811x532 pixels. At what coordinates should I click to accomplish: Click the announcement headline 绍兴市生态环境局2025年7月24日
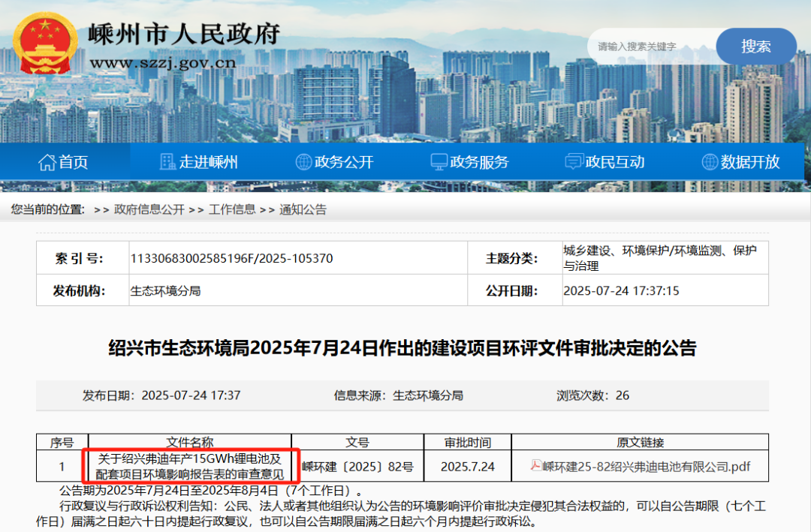tap(402, 348)
